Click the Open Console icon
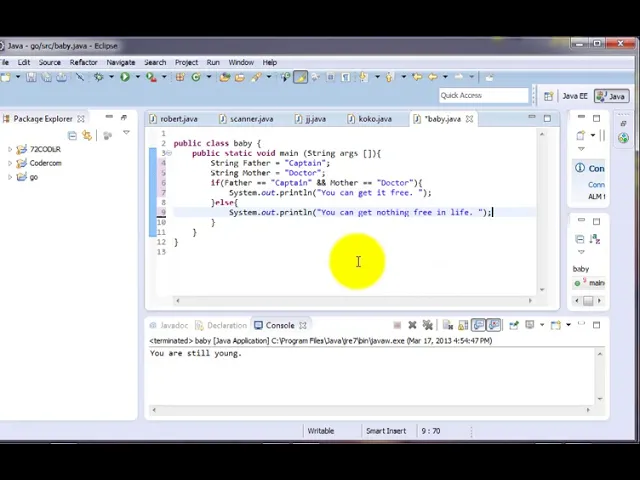 pyautogui.click(x=556, y=325)
